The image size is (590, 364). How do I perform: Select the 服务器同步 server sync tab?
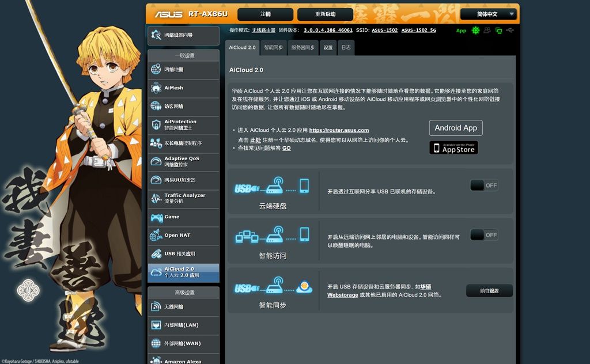click(303, 48)
